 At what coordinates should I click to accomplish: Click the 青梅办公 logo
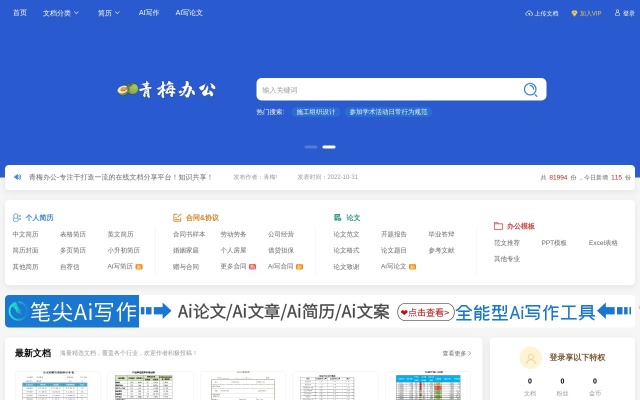[x=166, y=90]
